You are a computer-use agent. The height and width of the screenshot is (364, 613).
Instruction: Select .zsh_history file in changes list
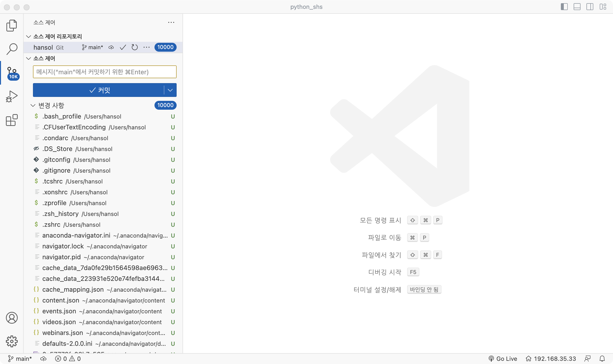(x=103, y=214)
